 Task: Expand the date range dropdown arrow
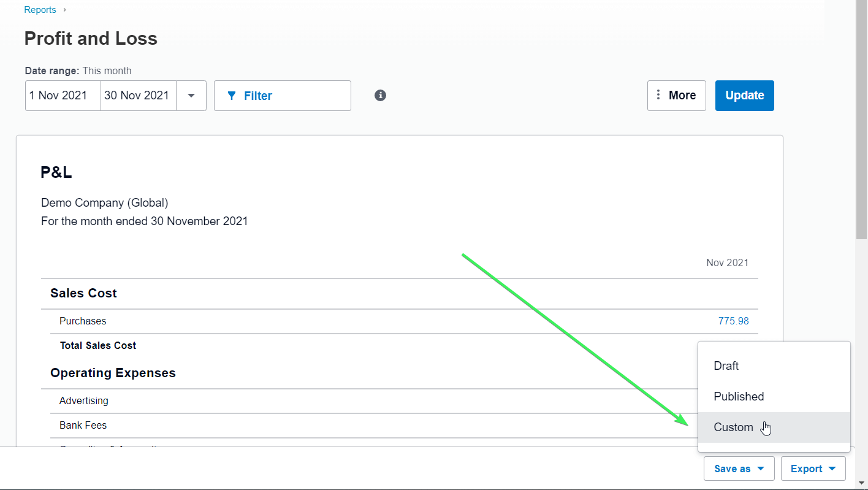[x=191, y=96]
